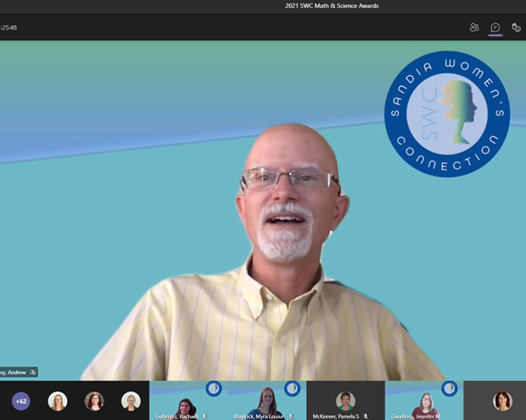Select the red-haired woman's round avatar
Screen dimensions: 526x420
(94, 401)
